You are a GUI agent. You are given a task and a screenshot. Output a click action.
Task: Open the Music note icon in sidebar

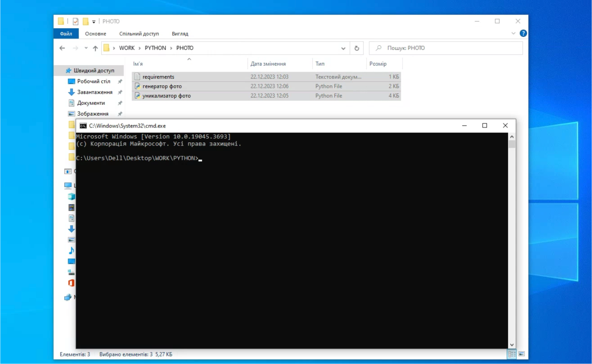click(71, 250)
